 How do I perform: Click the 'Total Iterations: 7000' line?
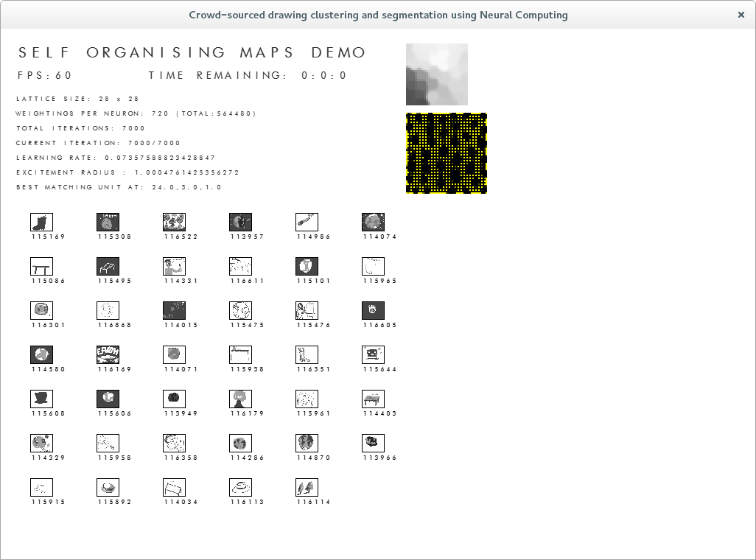tap(80, 128)
